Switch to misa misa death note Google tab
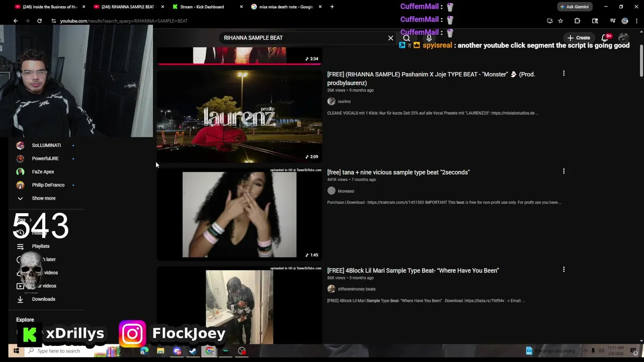The height and width of the screenshot is (362, 644). (x=286, y=7)
